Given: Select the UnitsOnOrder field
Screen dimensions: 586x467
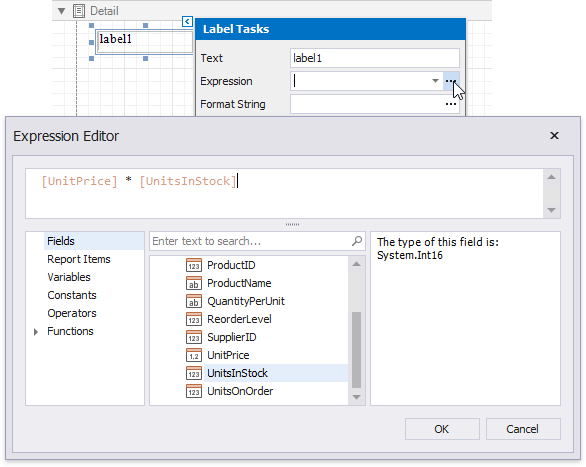Looking at the screenshot, I should point(240,391).
